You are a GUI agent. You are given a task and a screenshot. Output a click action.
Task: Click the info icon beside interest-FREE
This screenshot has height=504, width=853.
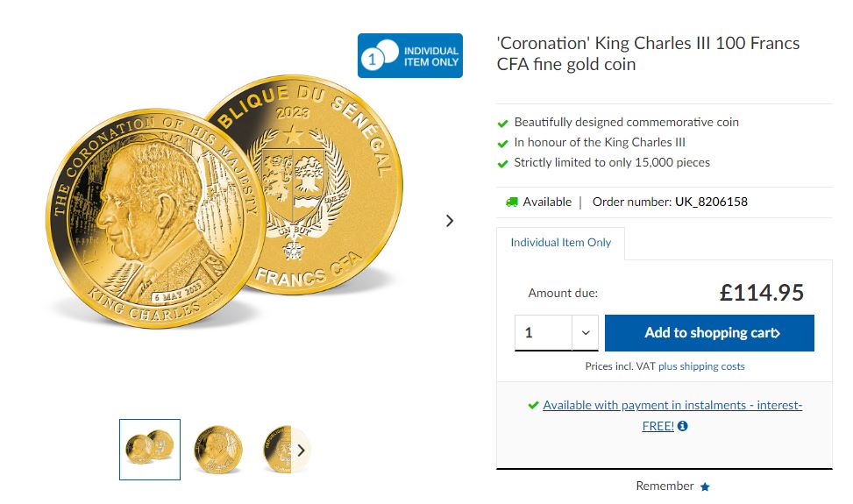pyautogui.click(x=683, y=426)
